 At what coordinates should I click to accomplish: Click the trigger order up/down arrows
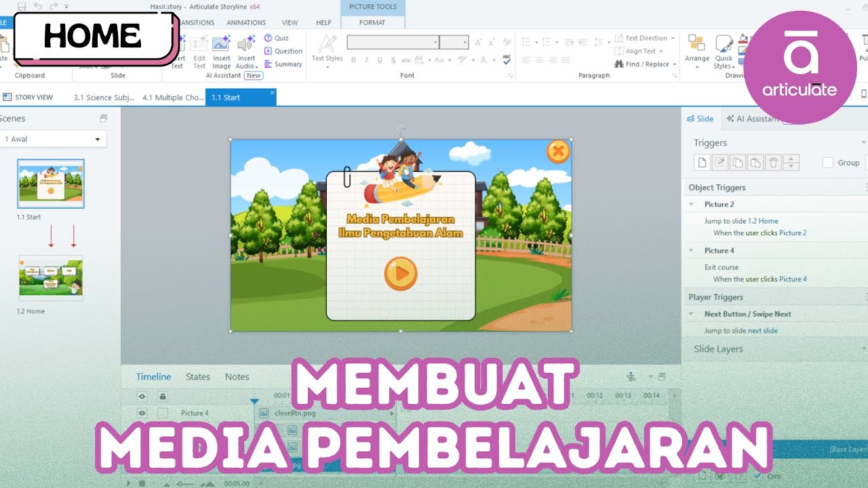tap(791, 163)
